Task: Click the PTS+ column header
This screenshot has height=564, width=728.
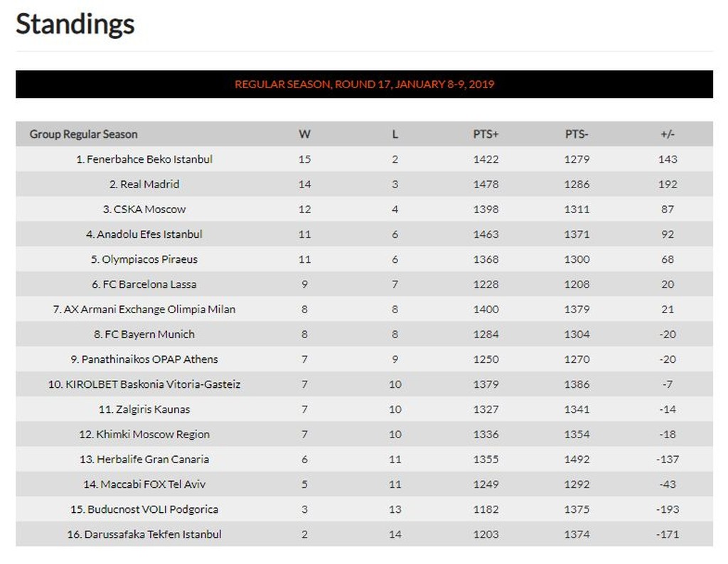Action: [x=486, y=134]
